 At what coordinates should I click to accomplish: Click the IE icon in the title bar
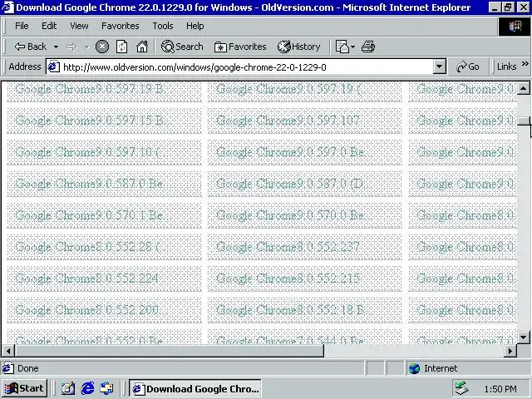[x=8, y=7]
